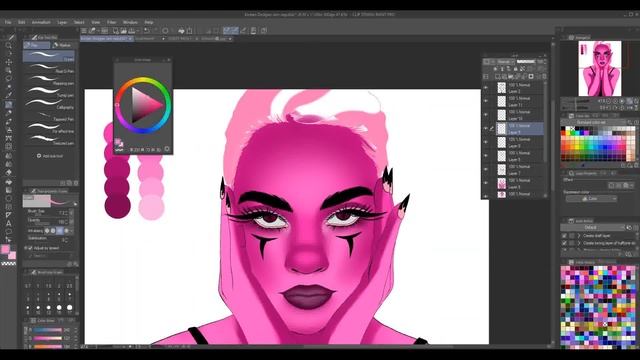Screen dimensions: 640x360
Task: Open the Edit menu
Action: pyautogui.click(x=22, y=22)
